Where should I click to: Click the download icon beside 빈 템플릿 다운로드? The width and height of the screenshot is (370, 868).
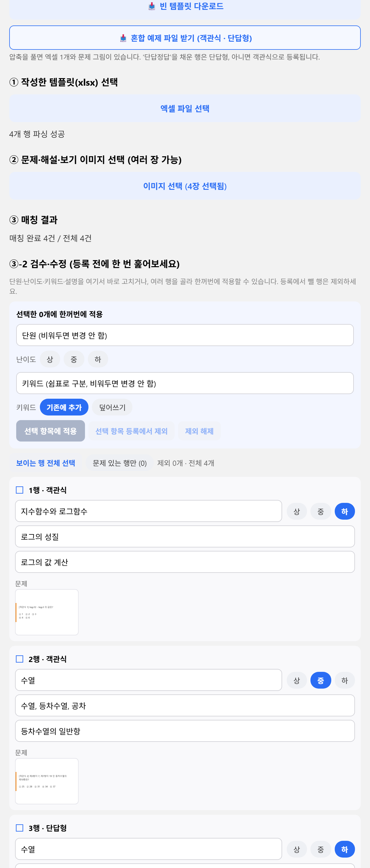[152, 6]
